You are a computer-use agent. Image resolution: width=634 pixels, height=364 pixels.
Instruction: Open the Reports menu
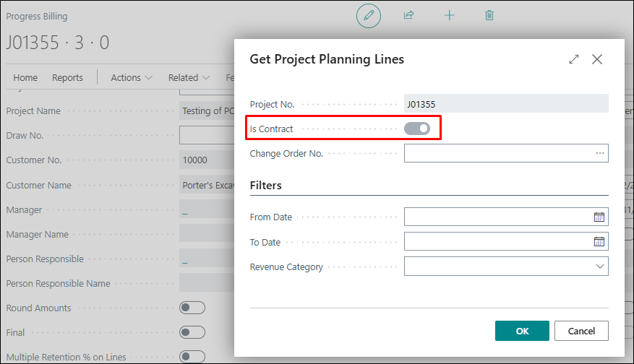[67, 77]
